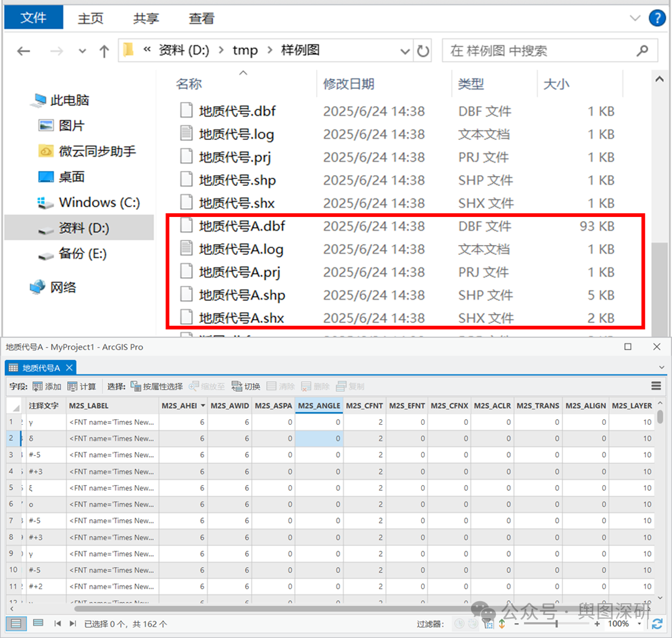The width and height of the screenshot is (672, 638).
Task: Refresh the attribute table
Action: coord(657,624)
